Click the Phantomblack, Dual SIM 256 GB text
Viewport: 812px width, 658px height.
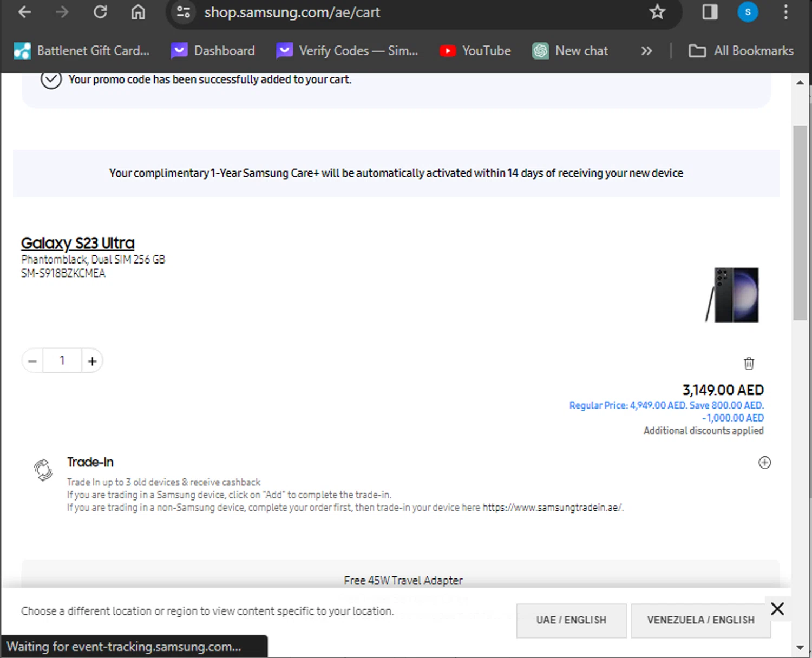coord(93,260)
